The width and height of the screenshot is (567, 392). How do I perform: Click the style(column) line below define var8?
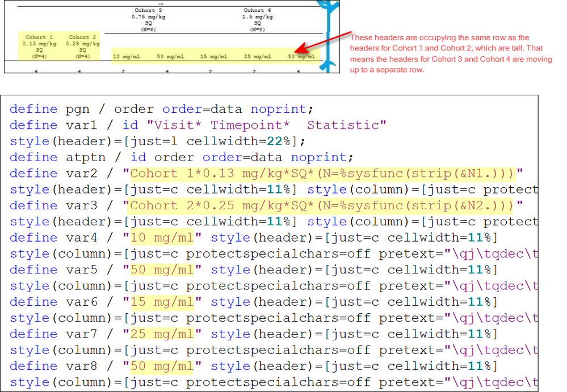274,382
